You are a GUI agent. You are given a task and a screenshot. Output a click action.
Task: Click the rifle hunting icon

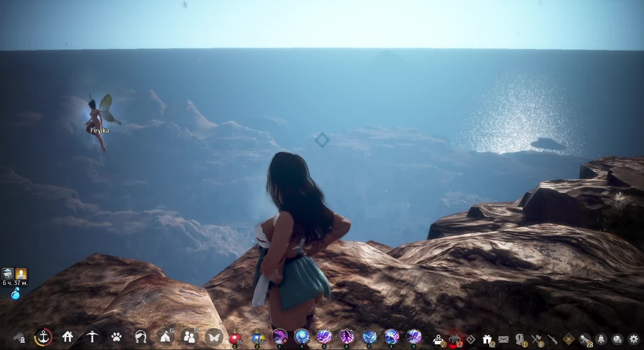point(552,339)
